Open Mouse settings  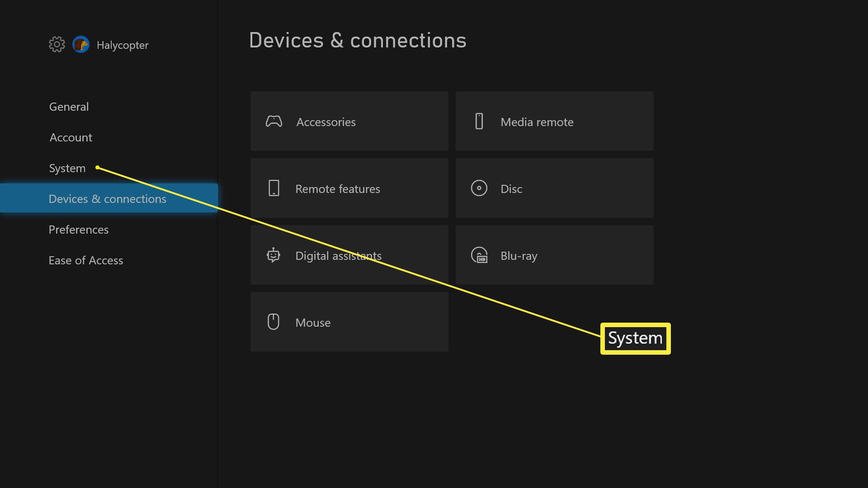tap(349, 322)
